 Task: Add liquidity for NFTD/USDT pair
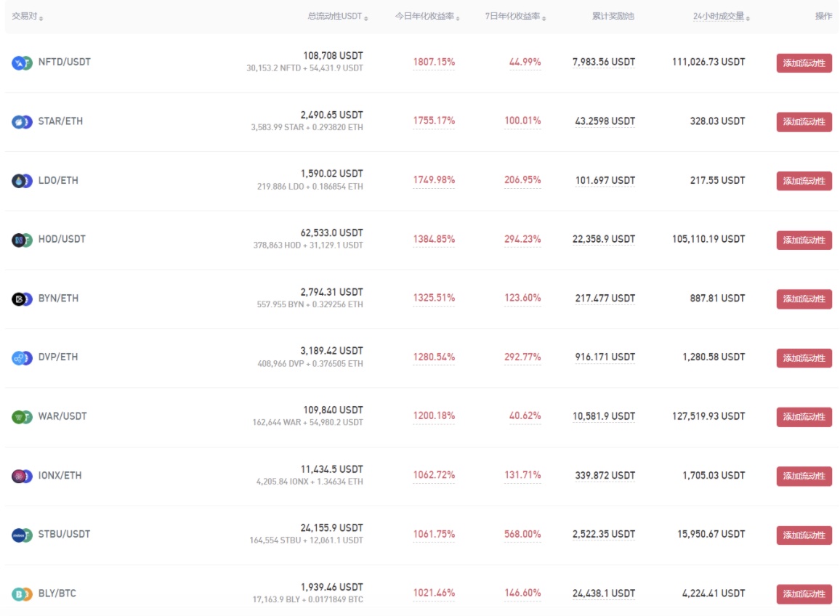click(x=804, y=63)
